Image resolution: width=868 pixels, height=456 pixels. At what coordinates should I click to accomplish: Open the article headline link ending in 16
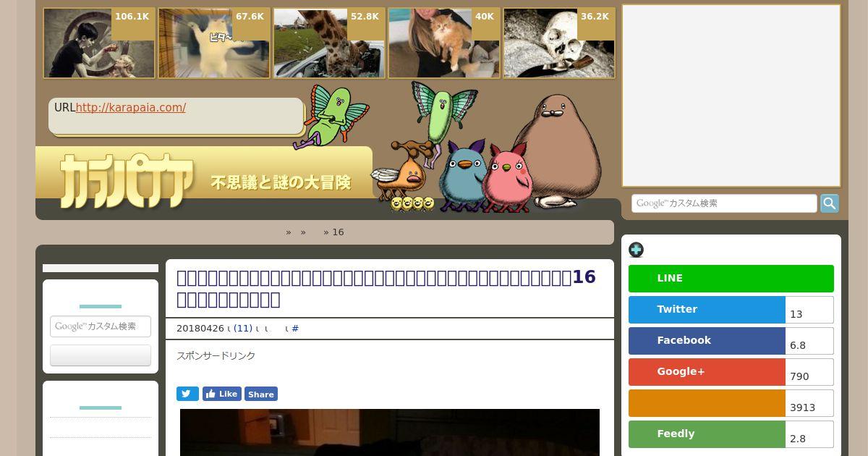pyautogui.click(x=386, y=288)
